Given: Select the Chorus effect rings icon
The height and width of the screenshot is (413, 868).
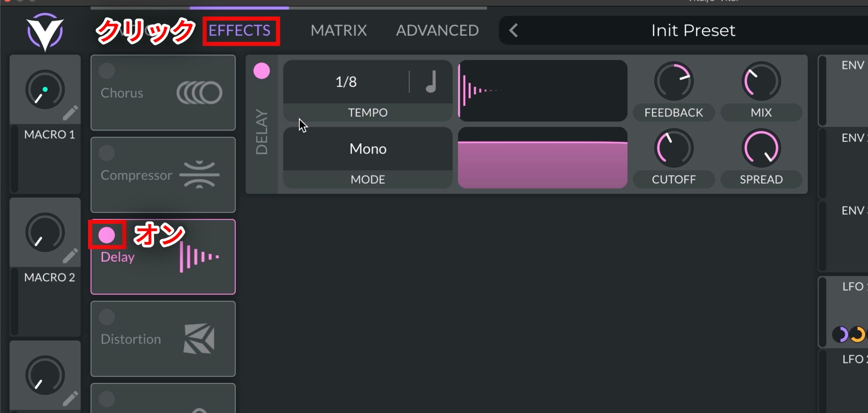Looking at the screenshot, I should tap(199, 93).
